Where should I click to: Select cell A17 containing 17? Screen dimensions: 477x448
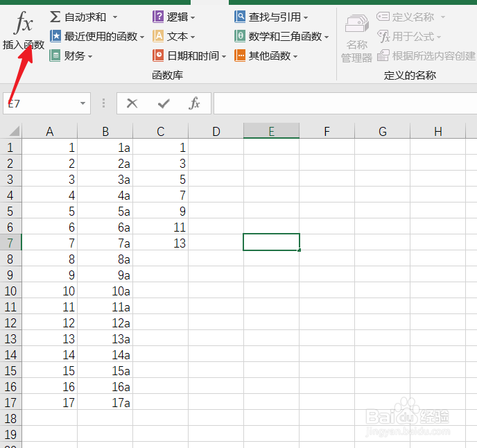[50, 402]
